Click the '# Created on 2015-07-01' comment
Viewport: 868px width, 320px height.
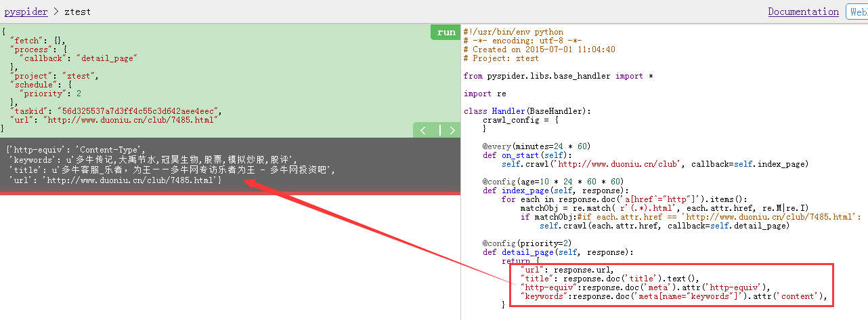[540, 49]
